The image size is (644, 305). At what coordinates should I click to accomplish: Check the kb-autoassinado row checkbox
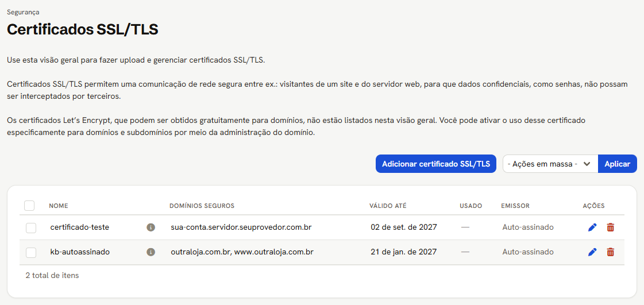click(31, 253)
